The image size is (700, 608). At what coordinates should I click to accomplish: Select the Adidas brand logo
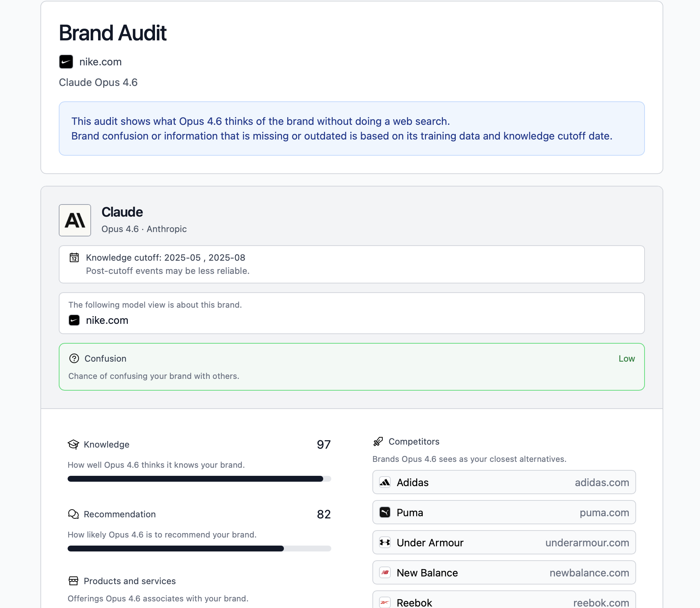tap(385, 482)
